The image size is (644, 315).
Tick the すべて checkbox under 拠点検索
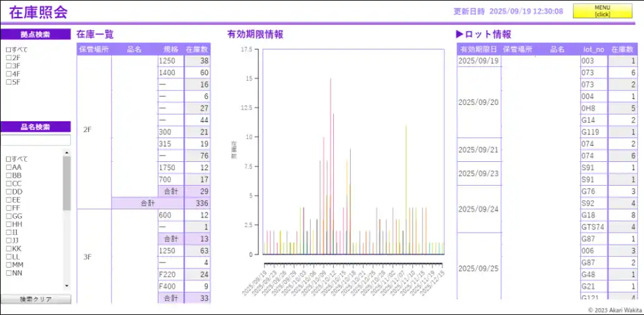pyautogui.click(x=9, y=49)
